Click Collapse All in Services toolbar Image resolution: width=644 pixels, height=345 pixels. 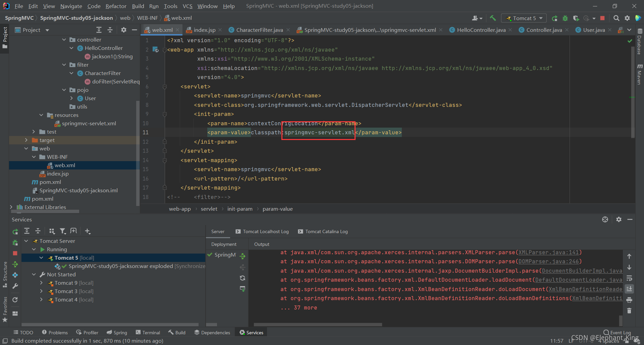click(x=38, y=231)
